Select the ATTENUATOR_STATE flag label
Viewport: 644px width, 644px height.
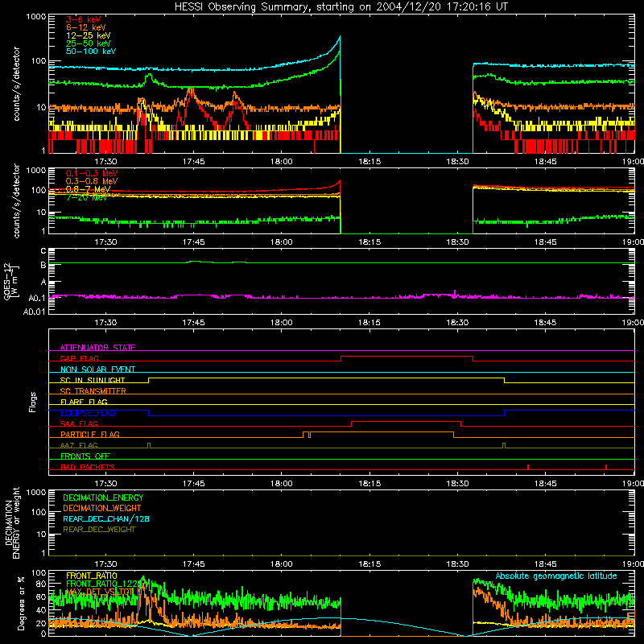[97, 348]
